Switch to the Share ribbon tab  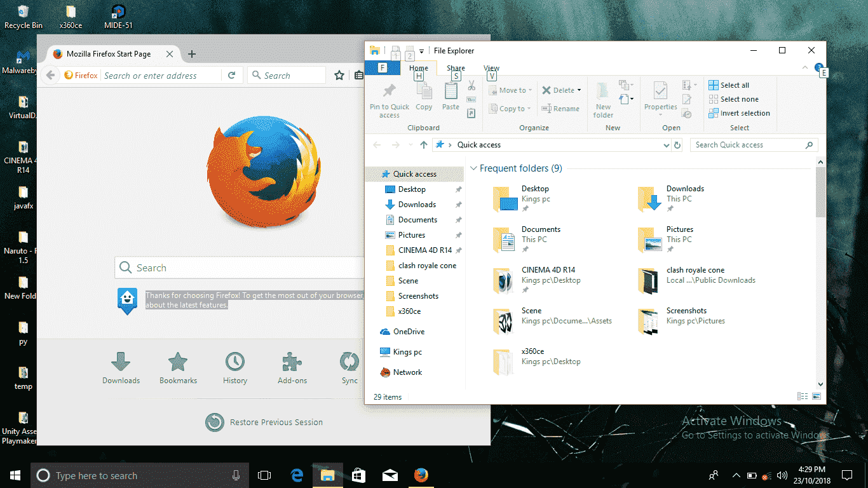(x=456, y=68)
